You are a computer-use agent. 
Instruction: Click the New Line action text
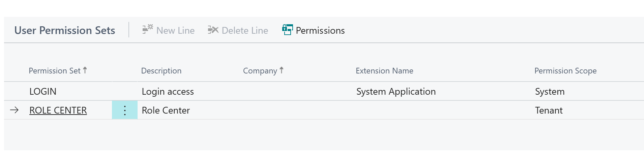click(175, 31)
